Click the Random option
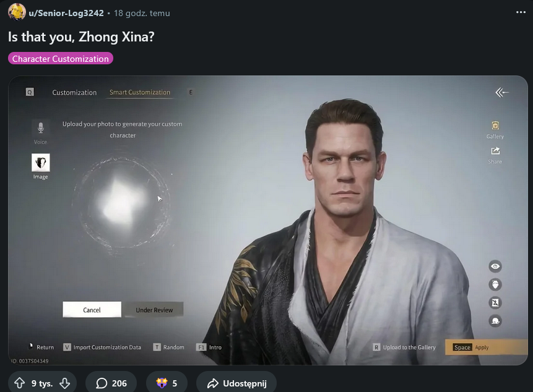Screen dimensions: 533x392 pos(168,347)
